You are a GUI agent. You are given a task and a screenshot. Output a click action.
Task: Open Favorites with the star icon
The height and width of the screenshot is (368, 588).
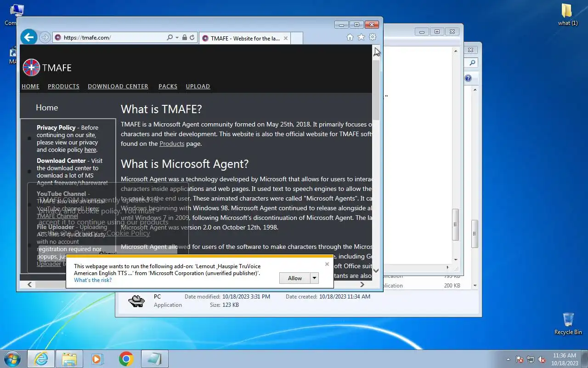point(361,37)
